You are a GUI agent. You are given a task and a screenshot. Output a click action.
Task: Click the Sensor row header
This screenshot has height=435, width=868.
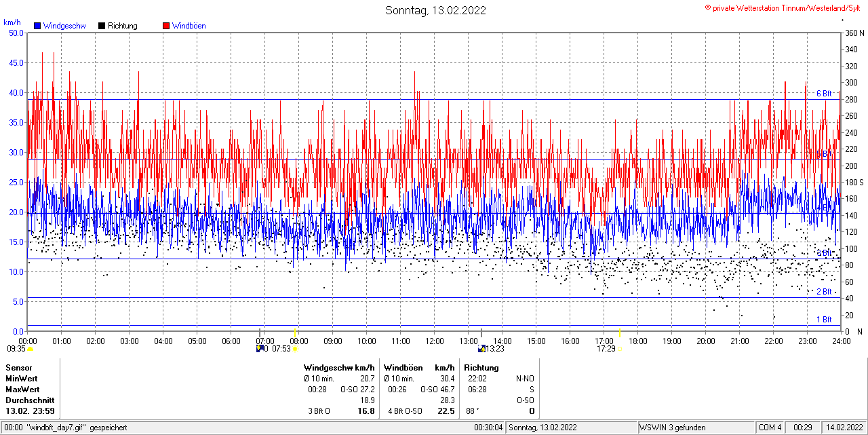[x=18, y=367]
